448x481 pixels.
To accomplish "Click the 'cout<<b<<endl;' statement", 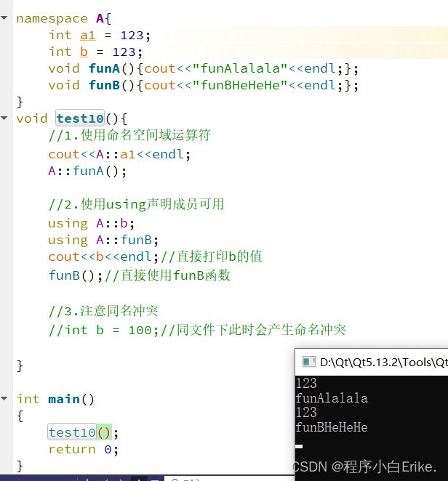I will (x=103, y=256).
